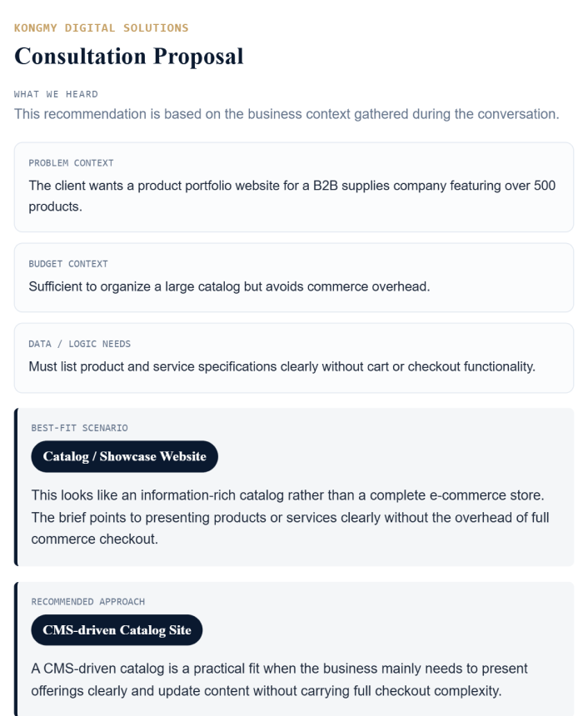The height and width of the screenshot is (716, 588).
Task: Select the Budget Context label
Action: pyautogui.click(x=68, y=264)
